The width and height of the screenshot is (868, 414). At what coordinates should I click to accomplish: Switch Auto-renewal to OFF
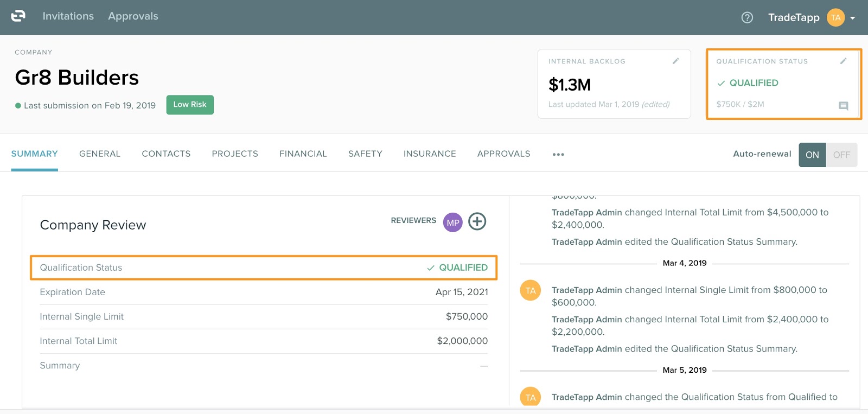click(841, 155)
